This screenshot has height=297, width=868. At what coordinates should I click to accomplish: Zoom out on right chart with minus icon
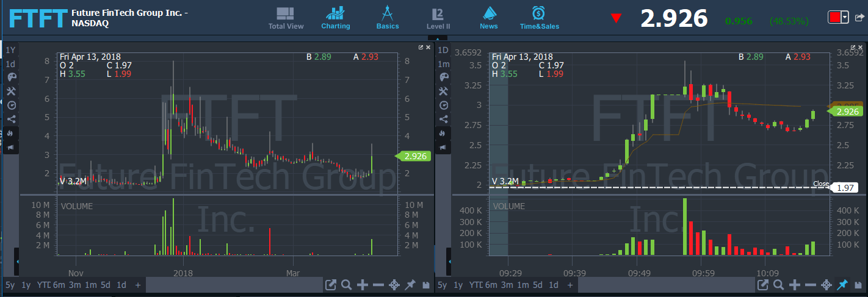point(811,285)
